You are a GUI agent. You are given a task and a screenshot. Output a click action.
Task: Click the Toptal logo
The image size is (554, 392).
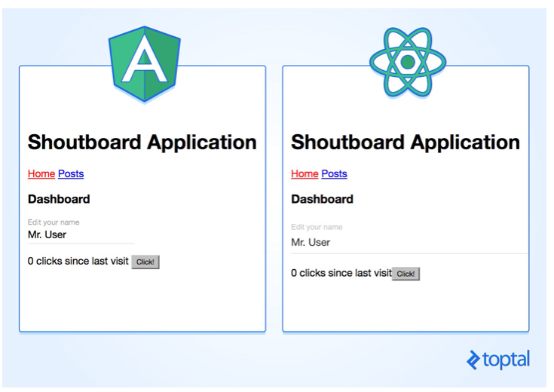click(498, 360)
